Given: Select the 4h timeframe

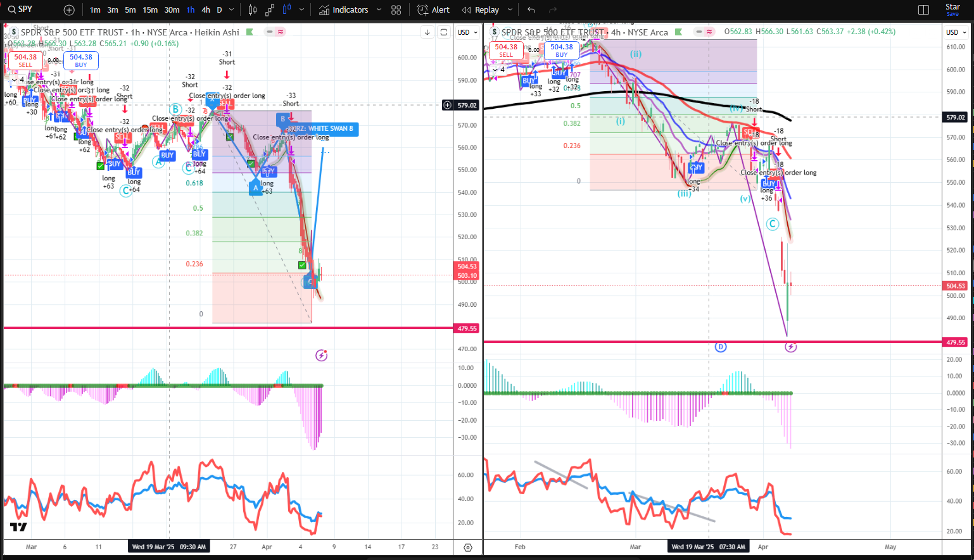Looking at the screenshot, I should [x=206, y=10].
